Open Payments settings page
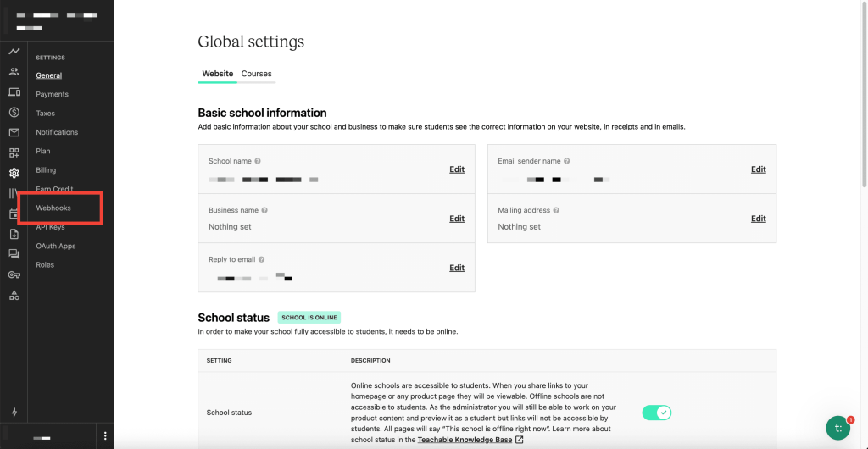Screen dimensions: 868x449 point(52,94)
